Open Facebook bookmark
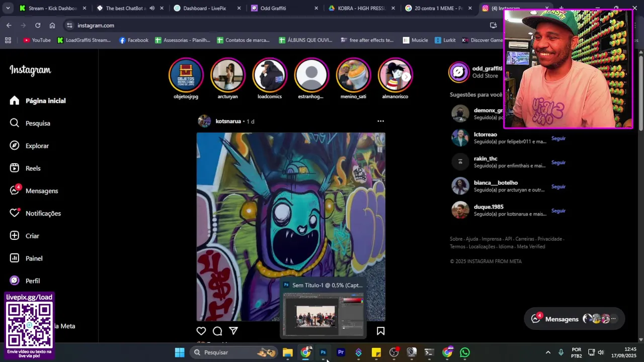Viewport: 644px width, 362px height. pyautogui.click(x=134, y=40)
